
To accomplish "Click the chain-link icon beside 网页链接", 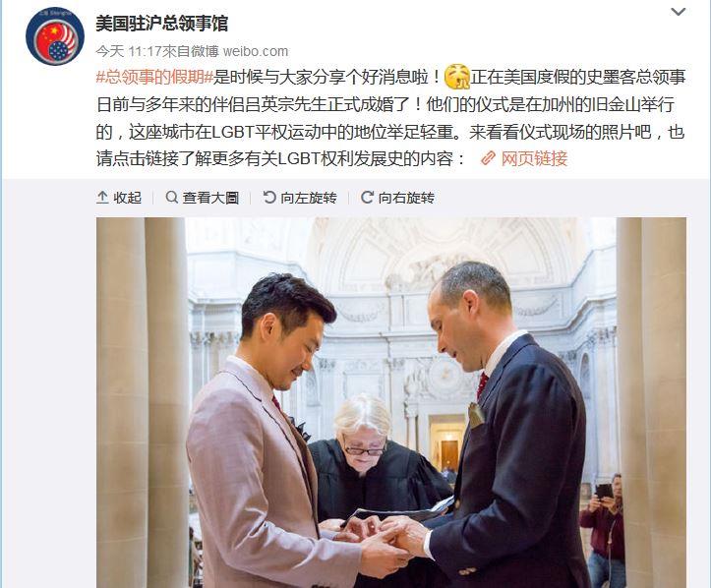I will pos(488,158).
